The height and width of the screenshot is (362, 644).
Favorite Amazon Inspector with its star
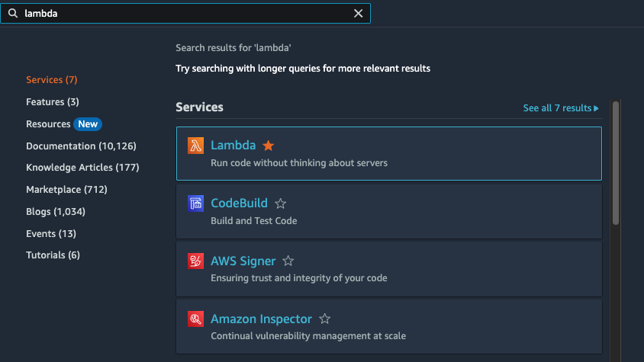pos(325,319)
